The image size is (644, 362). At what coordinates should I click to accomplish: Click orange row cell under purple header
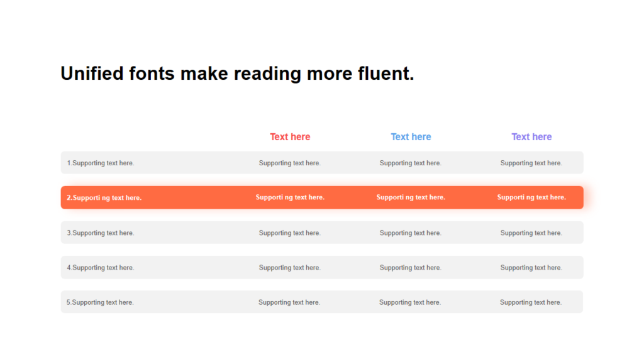pyautogui.click(x=531, y=197)
